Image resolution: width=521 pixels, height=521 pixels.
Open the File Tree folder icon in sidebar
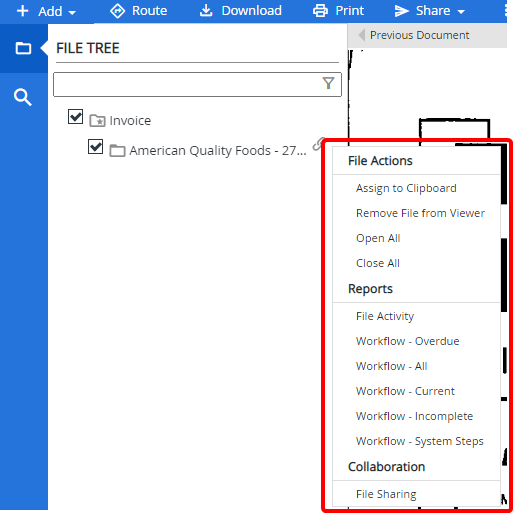coord(23,48)
